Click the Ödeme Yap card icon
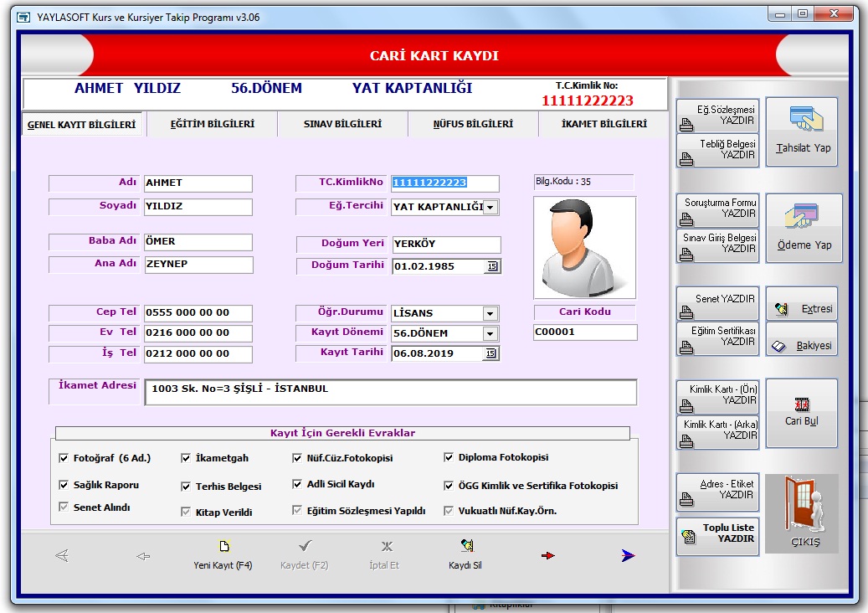The image size is (868, 613). click(x=801, y=216)
